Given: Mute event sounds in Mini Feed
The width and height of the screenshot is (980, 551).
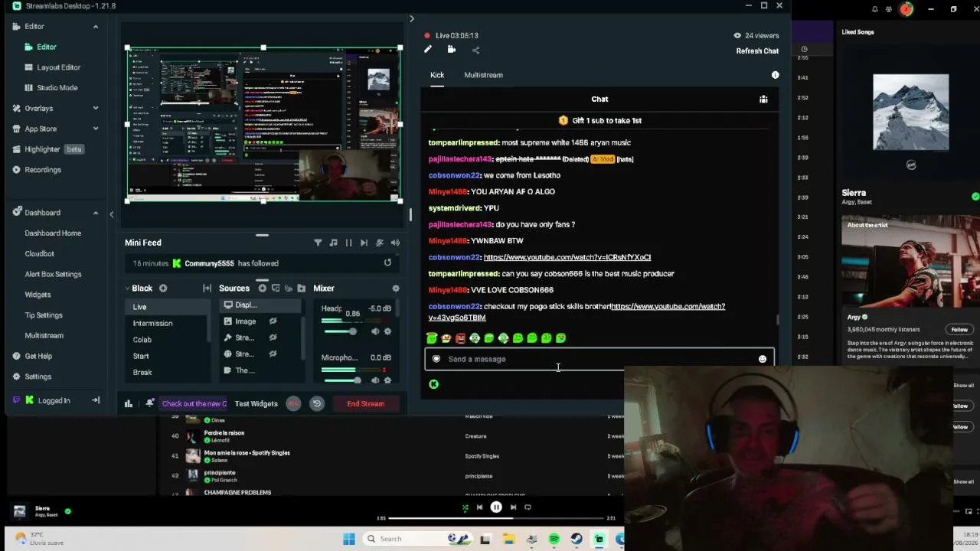Looking at the screenshot, I should coord(380,243).
